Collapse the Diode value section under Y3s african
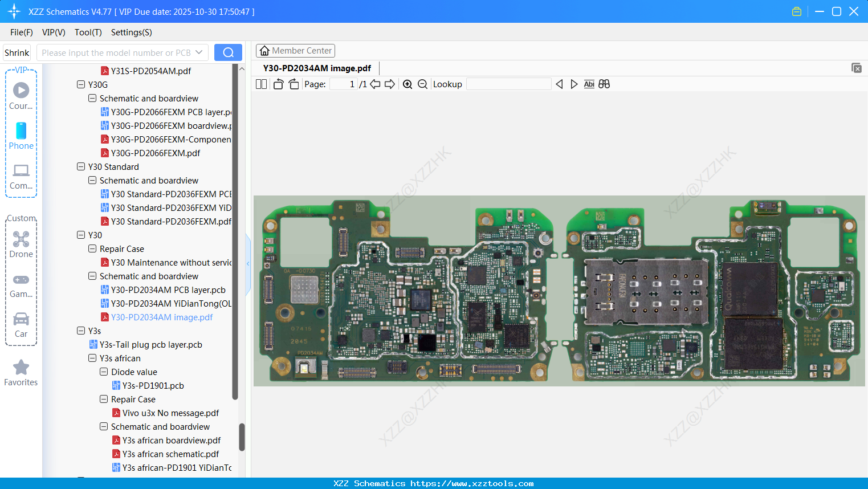This screenshot has width=868, height=489. pos(103,372)
